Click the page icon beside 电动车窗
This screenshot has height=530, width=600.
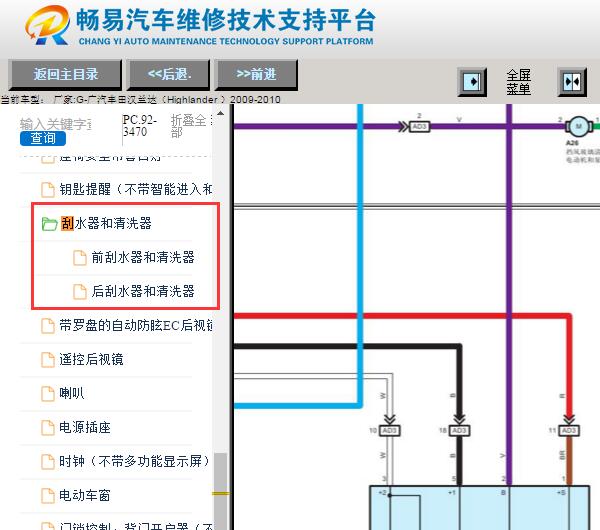point(48,496)
